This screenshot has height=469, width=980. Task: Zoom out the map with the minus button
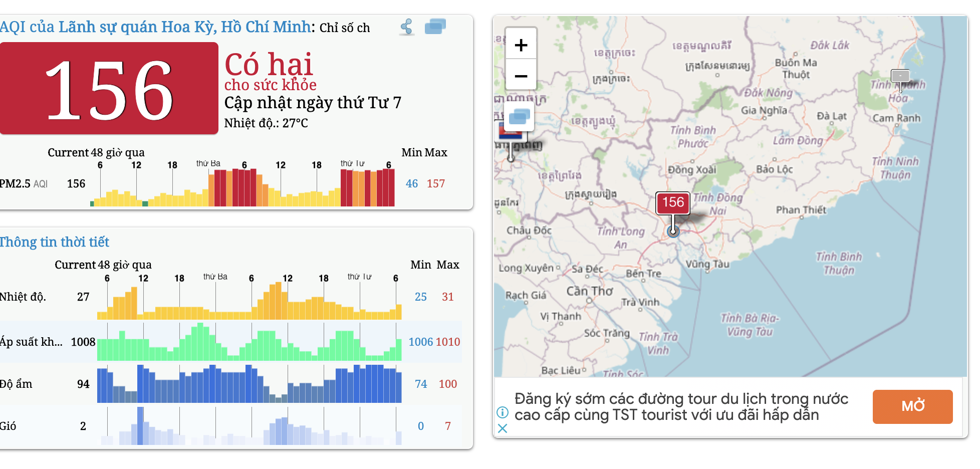tap(521, 76)
